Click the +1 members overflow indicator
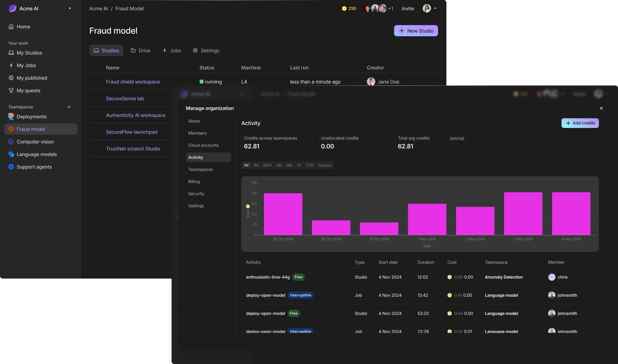Screen dimensions: 618x364 click(391, 9)
